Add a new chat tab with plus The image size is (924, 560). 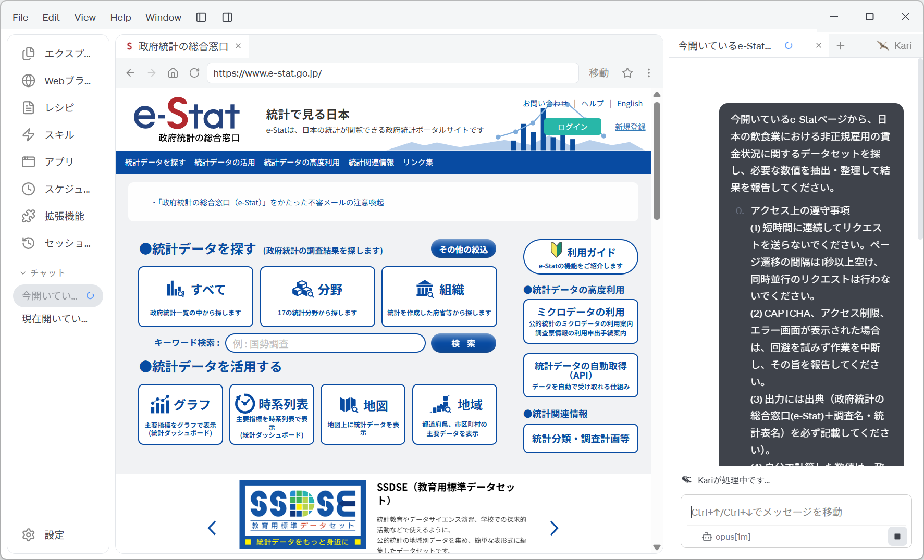click(x=841, y=46)
